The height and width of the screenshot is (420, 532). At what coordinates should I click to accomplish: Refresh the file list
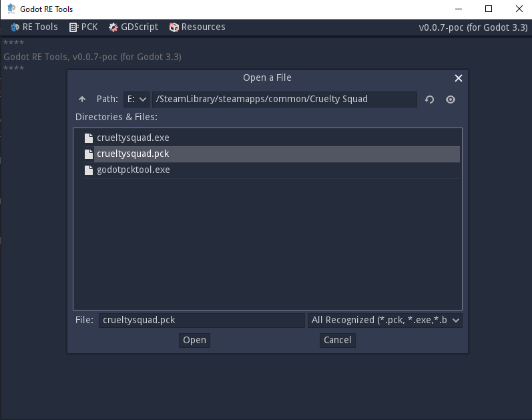430,99
